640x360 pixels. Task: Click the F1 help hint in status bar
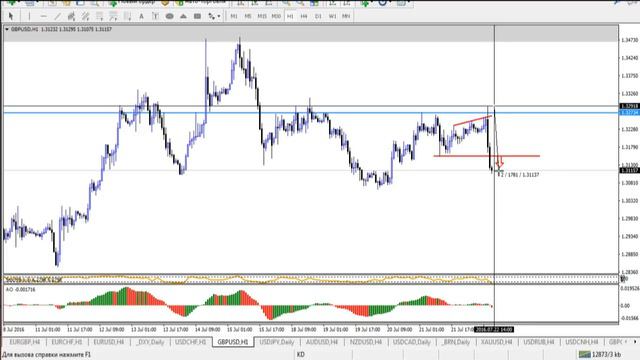(x=47, y=354)
